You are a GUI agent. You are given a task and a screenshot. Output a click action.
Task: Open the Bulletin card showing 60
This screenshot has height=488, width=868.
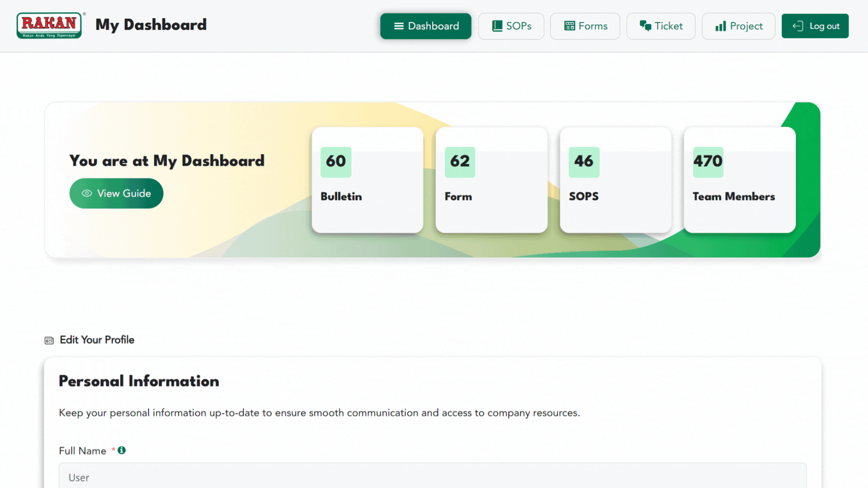(x=367, y=180)
